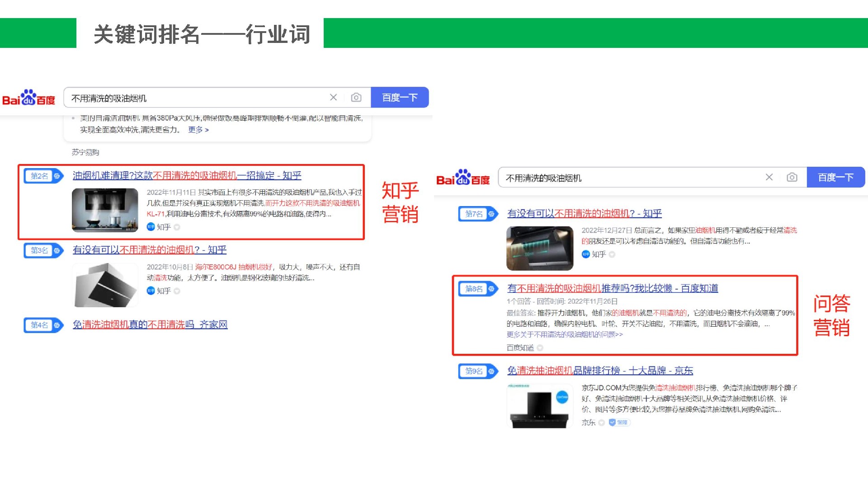Click the left Baidu paw logo
This screenshot has width=868, height=488.
pyautogui.click(x=28, y=98)
